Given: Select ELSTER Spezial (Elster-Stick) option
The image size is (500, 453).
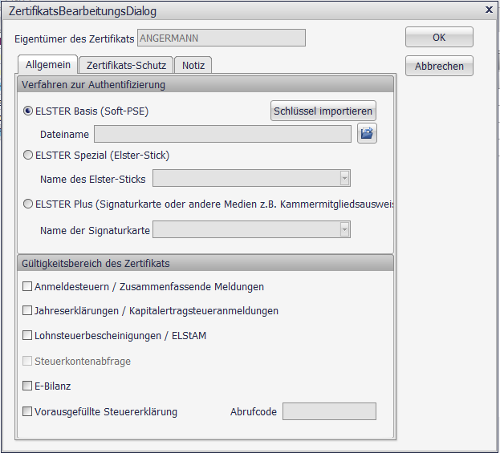Looking at the screenshot, I should click(x=28, y=155).
